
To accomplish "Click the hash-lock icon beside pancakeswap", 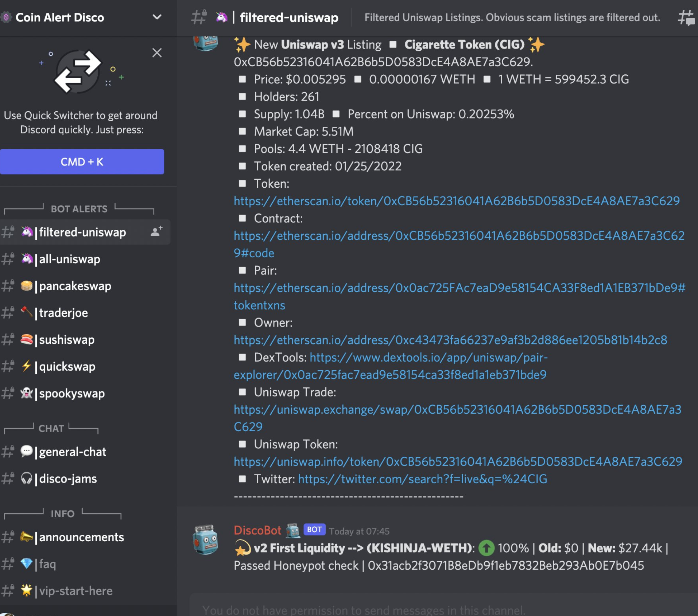I will (x=8, y=286).
